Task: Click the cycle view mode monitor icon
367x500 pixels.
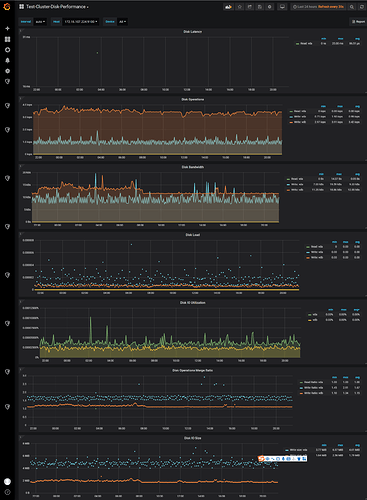Action: coord(282,7)
